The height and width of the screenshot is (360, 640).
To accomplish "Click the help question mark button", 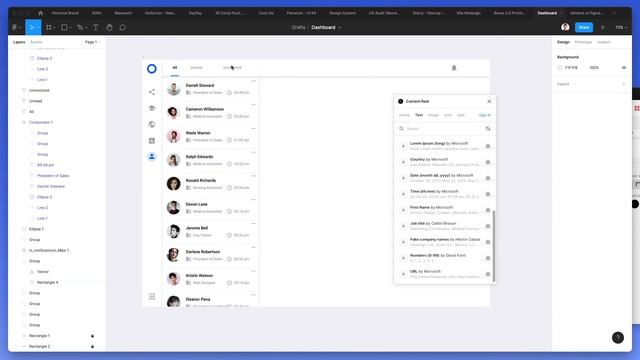I will pos(618,337).
